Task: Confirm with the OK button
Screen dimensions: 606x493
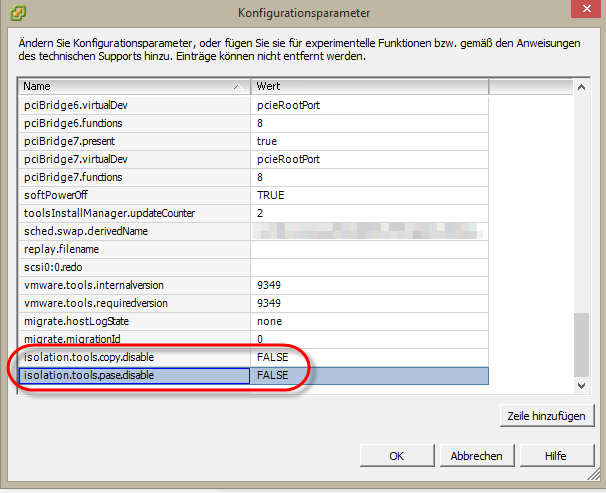Action: 397,456
